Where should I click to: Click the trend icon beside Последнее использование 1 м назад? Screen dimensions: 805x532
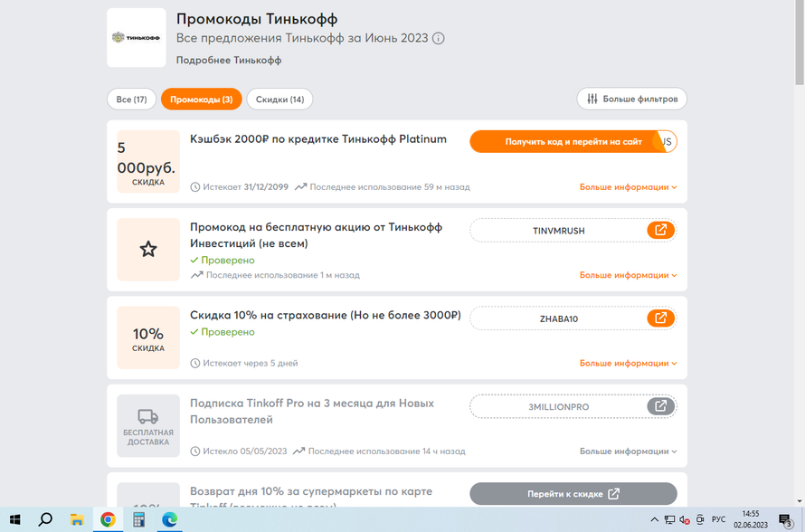pos(196,275)
